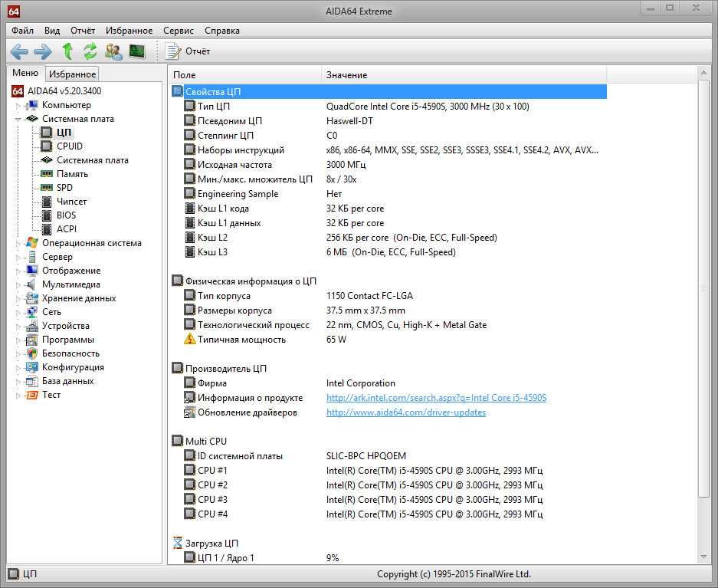Open user management icon in toolbar
Viewport: 718px width, 588px height.
(x=113, y=52)
